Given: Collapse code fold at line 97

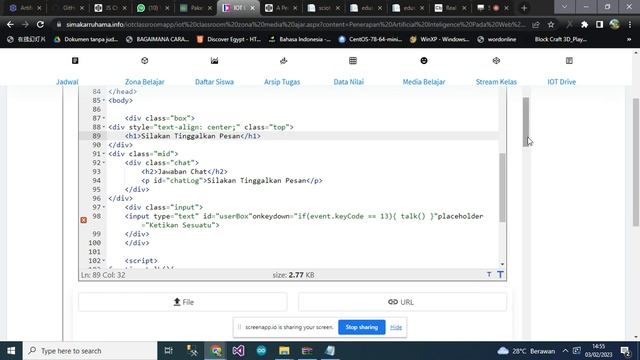Looking at the screenshot, I should (103, 207).
